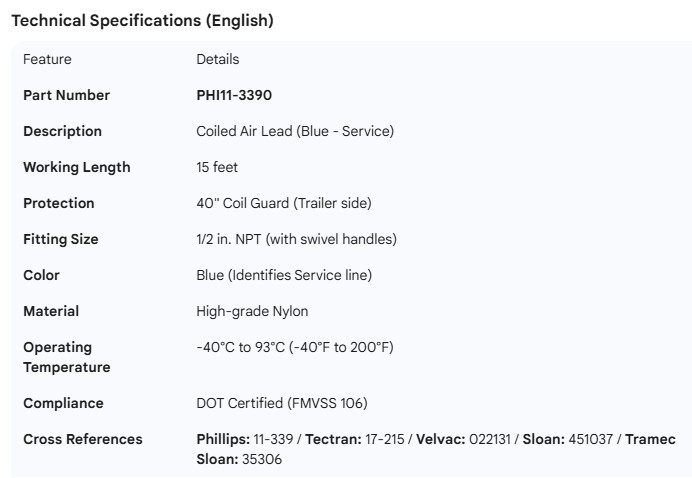Click the 15 feet value
Screen dimensions: 692x478
pos(217,167)
